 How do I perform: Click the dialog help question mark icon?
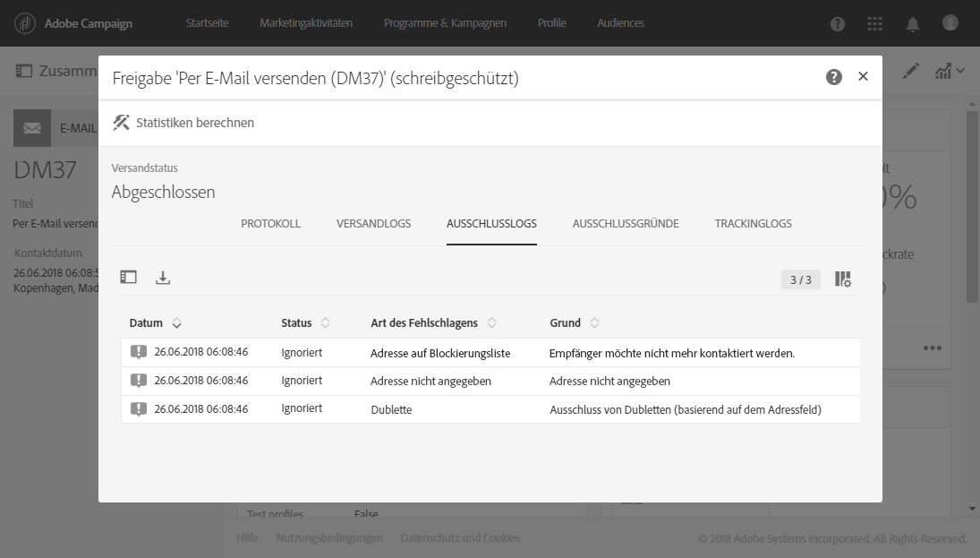pos(834,77)
